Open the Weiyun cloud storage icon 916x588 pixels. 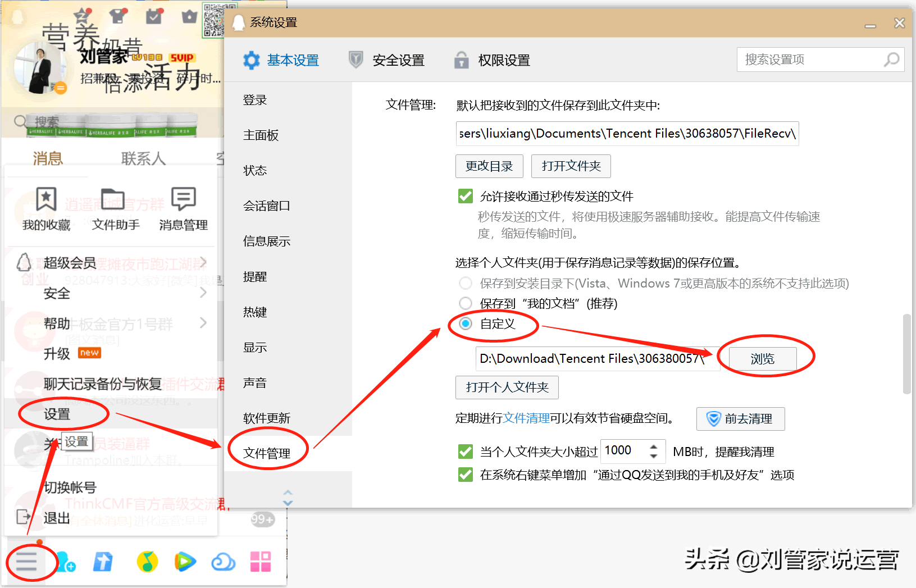pos(223,562)
